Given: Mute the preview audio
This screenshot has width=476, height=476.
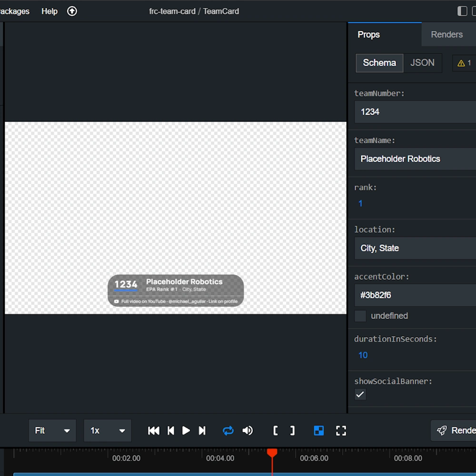Looking at the screenshot, I should click(248, 430).
